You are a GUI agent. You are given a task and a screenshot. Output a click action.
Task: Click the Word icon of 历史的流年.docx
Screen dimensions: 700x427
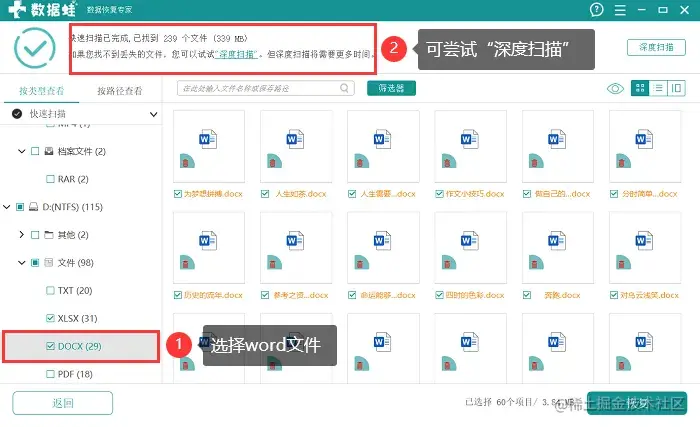click(x=208, y=240)
